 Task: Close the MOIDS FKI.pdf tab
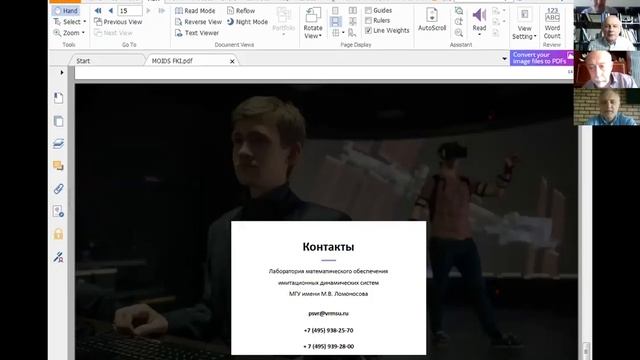tap(232, 61)
